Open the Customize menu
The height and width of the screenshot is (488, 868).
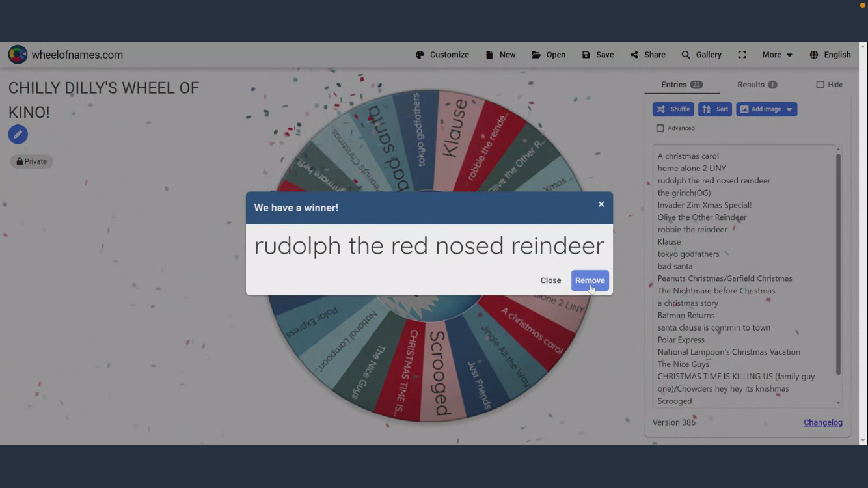point(442,55)
